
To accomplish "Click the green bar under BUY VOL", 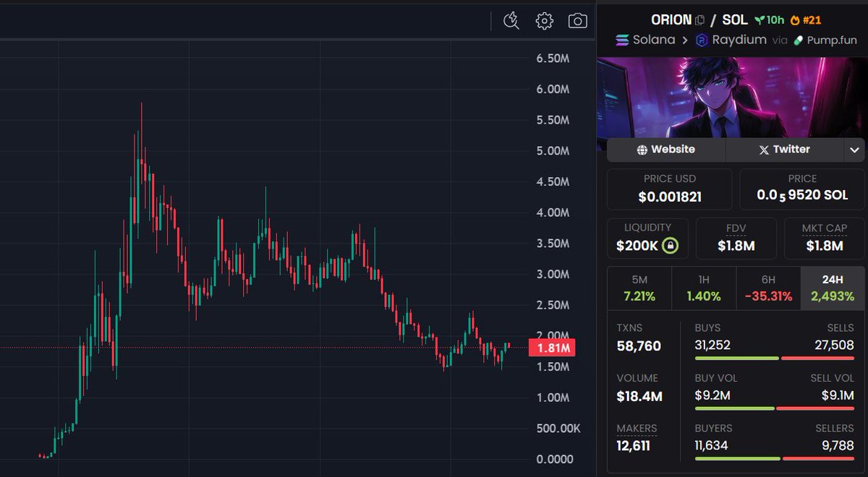I will coord(734,408).
